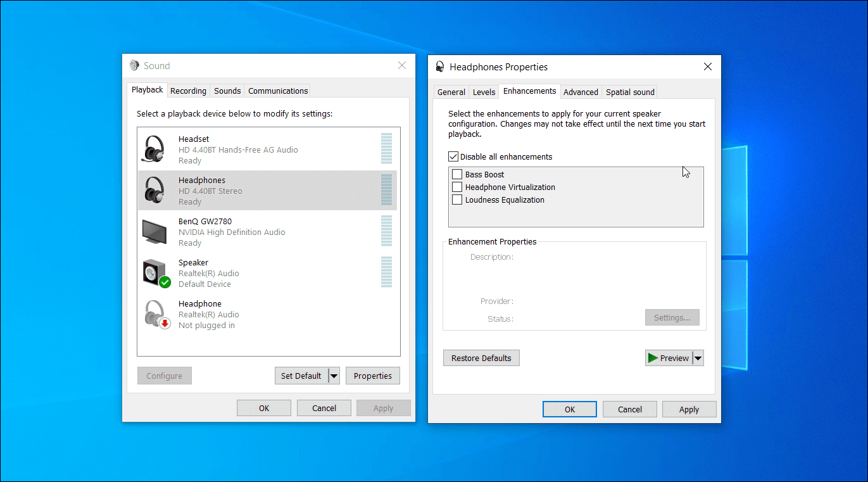868x482 pixels.
Task: Click the unplugged Headphone device icon
Action: click(154, 314)
